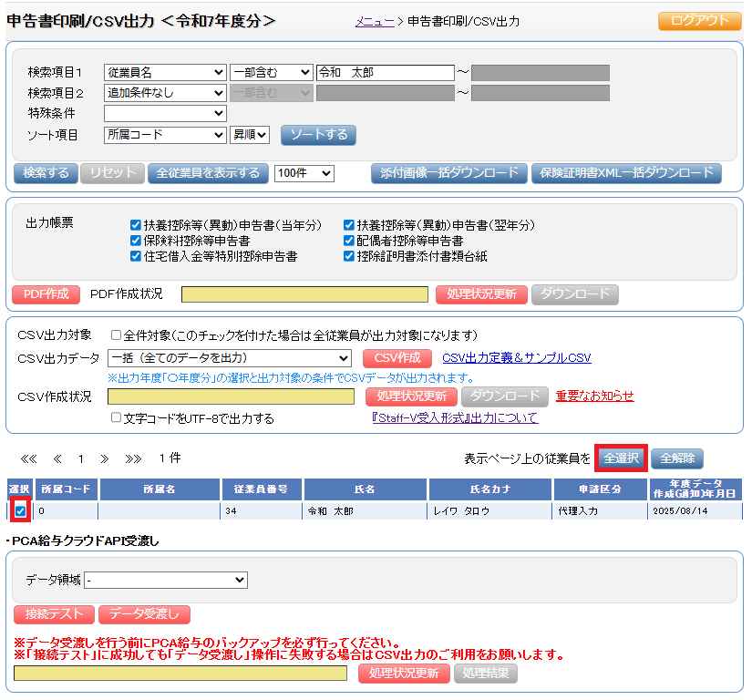This screenshot has width=752, height=700.
Task: Sort table by 氏名カナ column header
Action: [x=490, y=489]
